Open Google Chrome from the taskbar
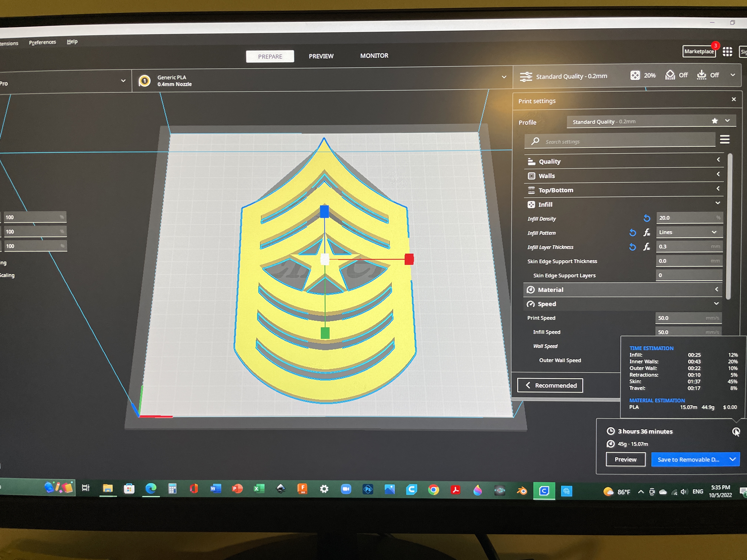747x560 pixels. click(x=433, y=489)
